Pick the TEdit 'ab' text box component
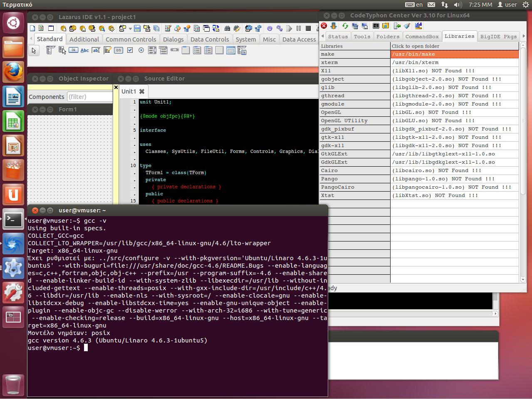Image resolution: width=532 pixels, height=399 pixels. click(96, 50)
